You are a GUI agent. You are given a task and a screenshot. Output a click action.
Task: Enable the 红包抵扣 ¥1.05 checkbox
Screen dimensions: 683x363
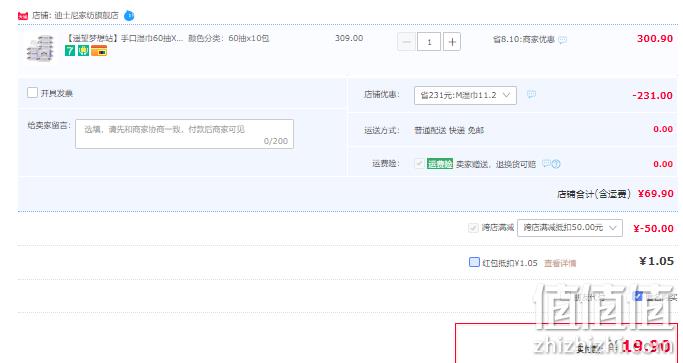pos(474,262)
